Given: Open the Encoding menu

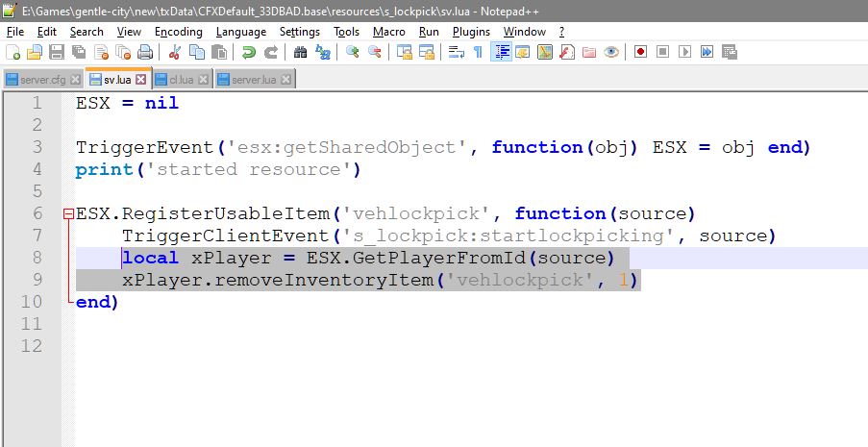Looking at the screenshot, I should [x=178, y=32].
